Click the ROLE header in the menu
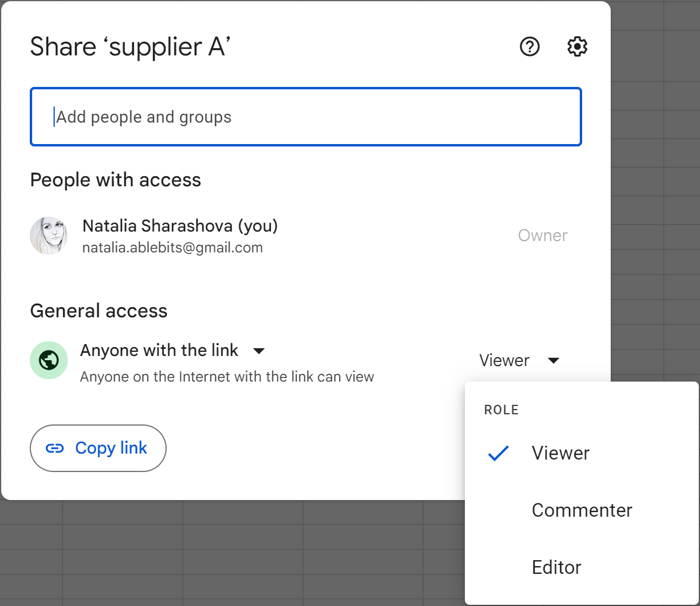The height and width of the screenshot is (606, 700). pos(501,410)
